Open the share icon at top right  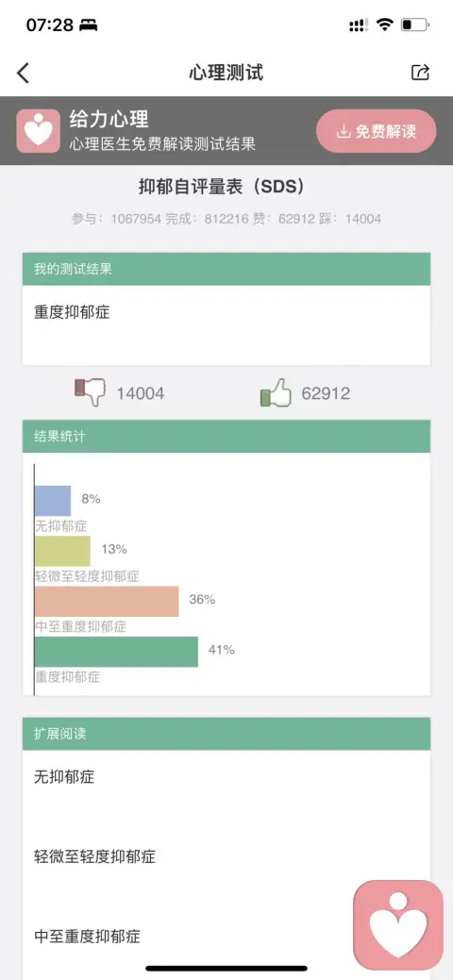(x=421, y=73)
